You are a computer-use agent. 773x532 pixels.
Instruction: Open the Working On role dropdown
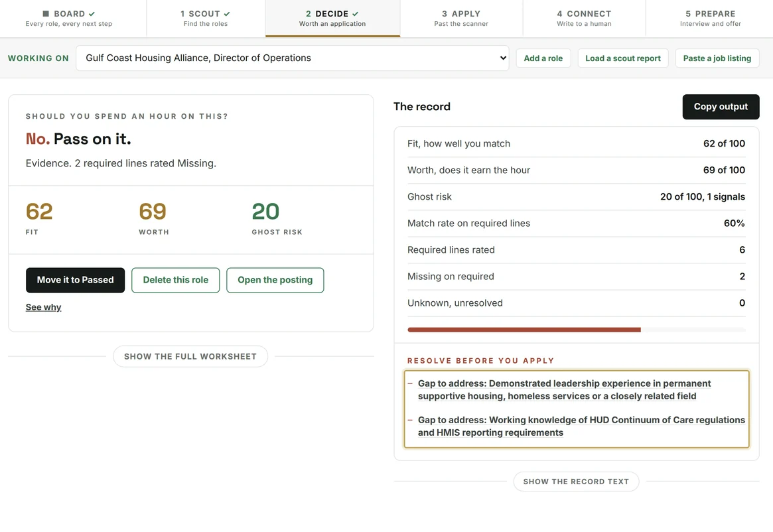(x=293, y=58)
